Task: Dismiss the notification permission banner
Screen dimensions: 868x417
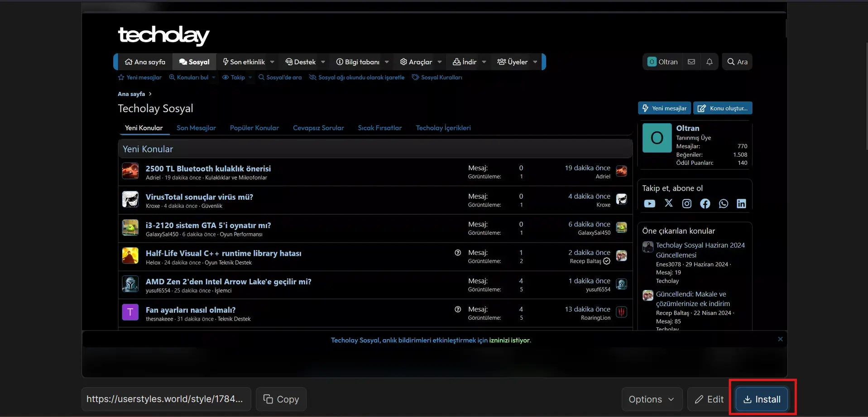Action: coord(780,339)
